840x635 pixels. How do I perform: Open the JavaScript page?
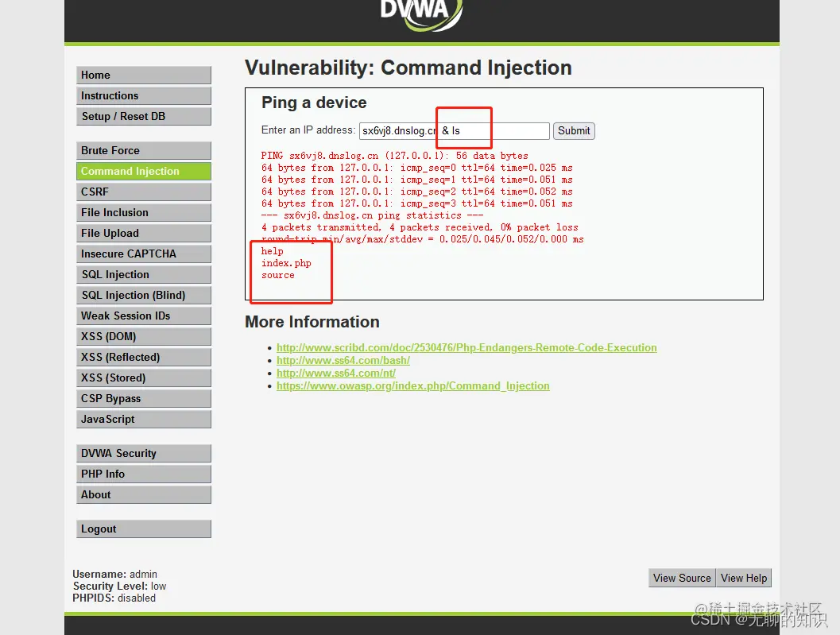144,419
